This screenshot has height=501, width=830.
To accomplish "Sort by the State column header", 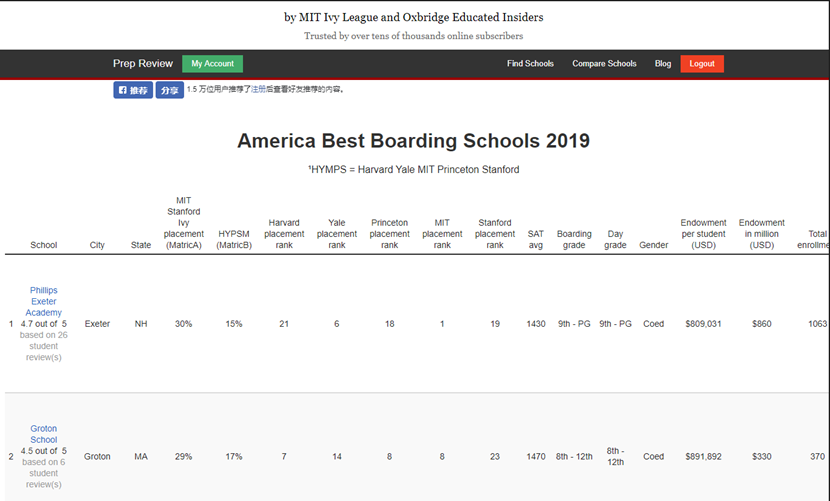I will coord(141,245).
